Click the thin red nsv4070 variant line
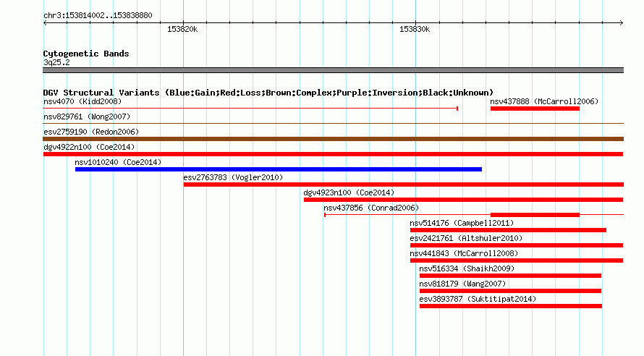This screenshot has height=356, width=644. 250,109
